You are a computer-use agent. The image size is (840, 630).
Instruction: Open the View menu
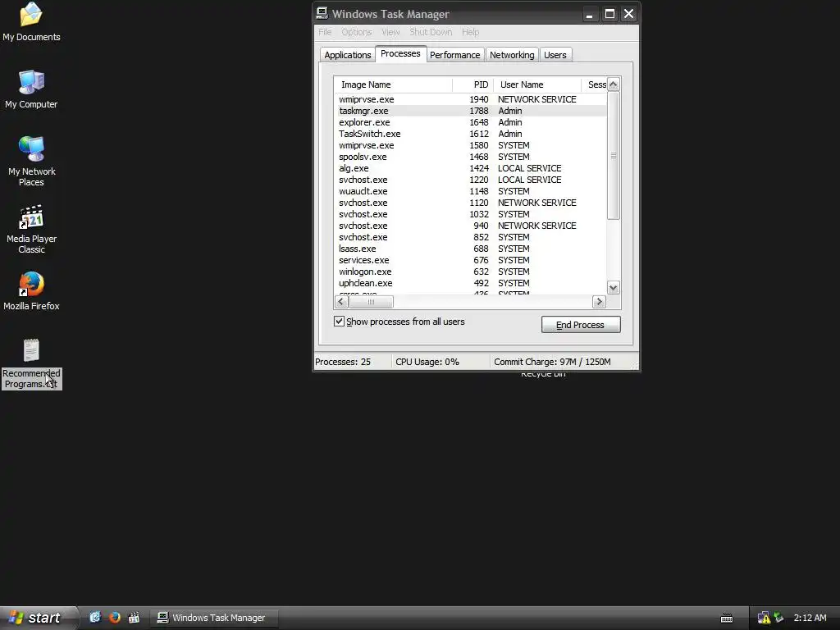(x=390, y=32)
